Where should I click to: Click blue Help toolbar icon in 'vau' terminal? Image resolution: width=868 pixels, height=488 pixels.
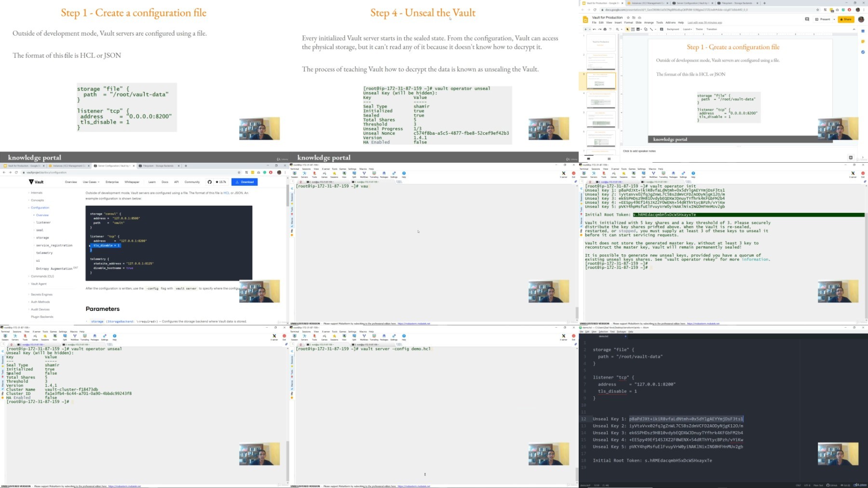click(x=404, y=173)
